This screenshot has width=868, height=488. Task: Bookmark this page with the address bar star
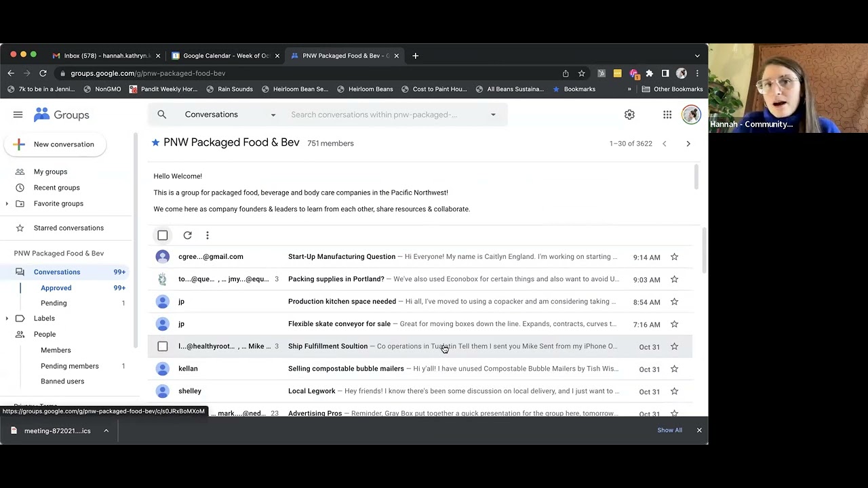581,73
